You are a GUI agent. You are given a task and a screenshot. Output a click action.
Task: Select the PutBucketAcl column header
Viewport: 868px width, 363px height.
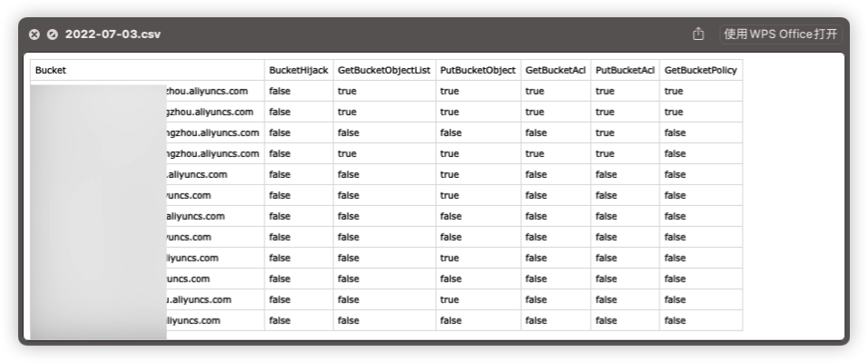point(625,70)
